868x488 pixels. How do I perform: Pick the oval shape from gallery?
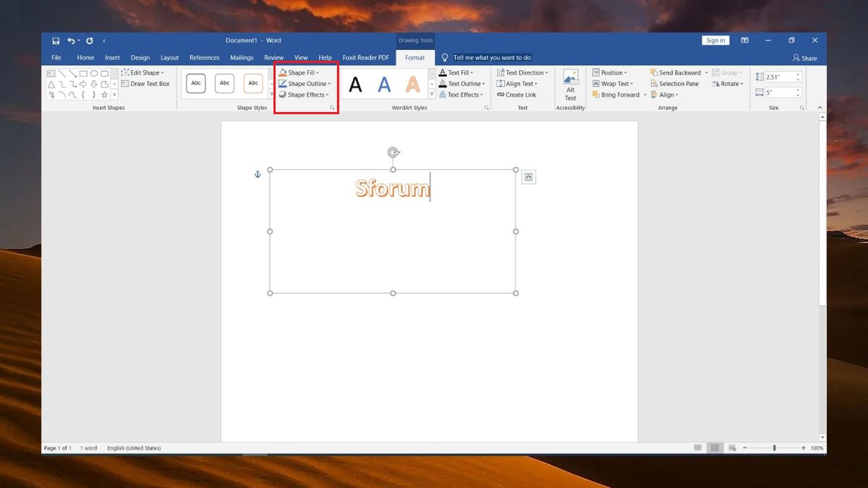point(94,73)
